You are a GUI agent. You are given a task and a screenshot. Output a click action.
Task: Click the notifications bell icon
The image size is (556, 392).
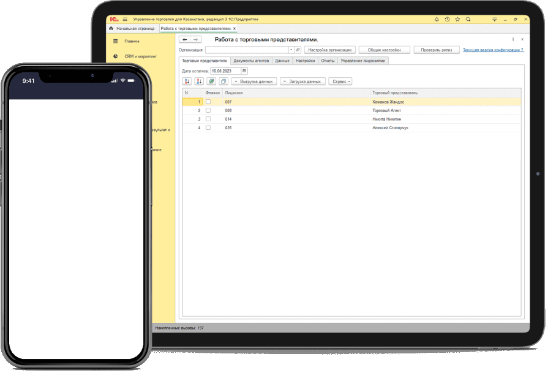[x=437, y=19]
